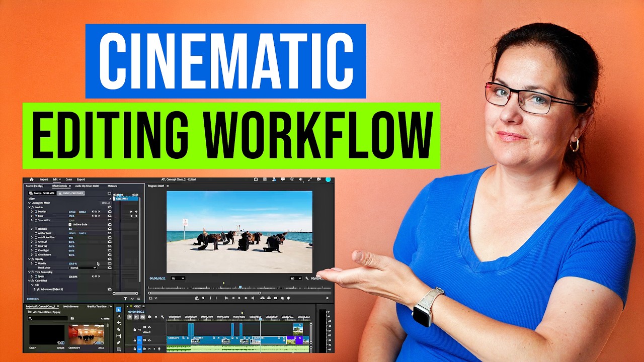Select the Pen tool
The image size is (644, 362).
(119, 342)
